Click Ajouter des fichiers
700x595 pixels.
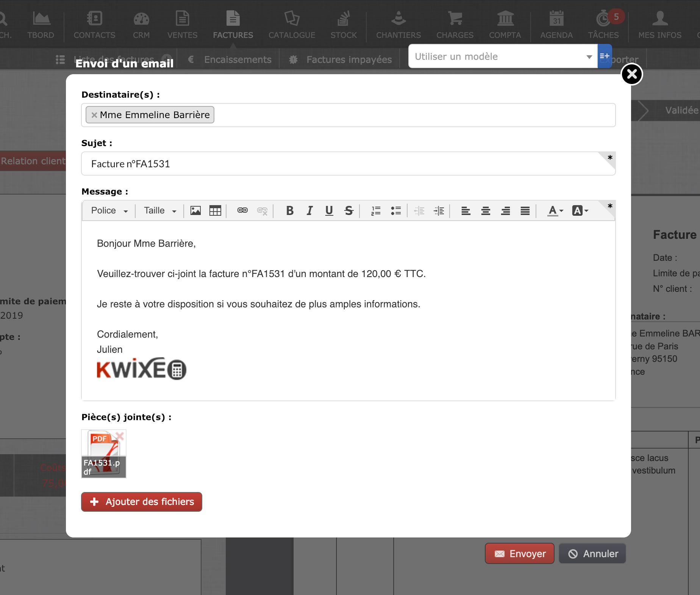142,502
